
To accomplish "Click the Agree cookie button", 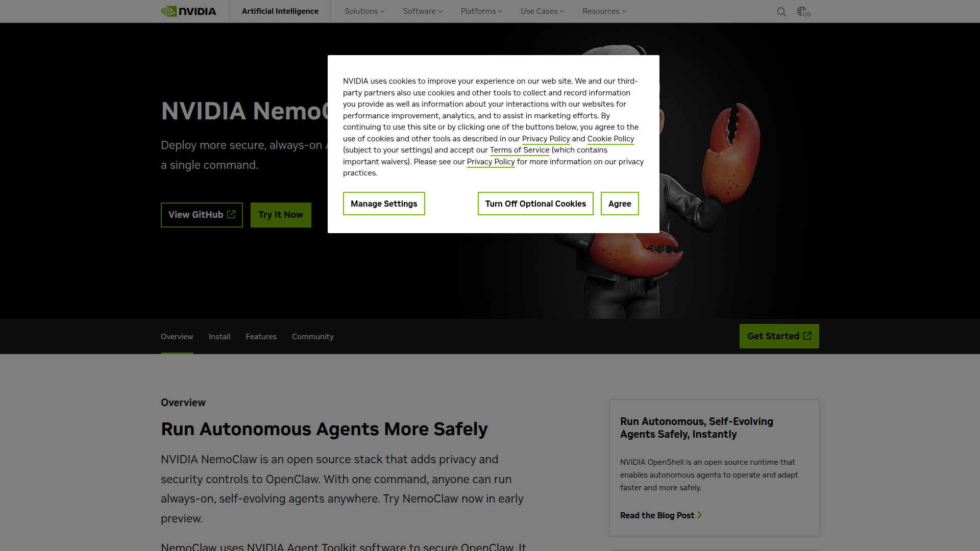I will tap(620, 204).
